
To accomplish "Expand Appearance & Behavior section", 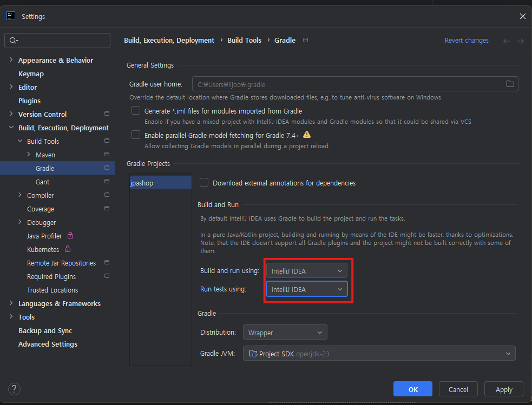I will pos(11,59).
